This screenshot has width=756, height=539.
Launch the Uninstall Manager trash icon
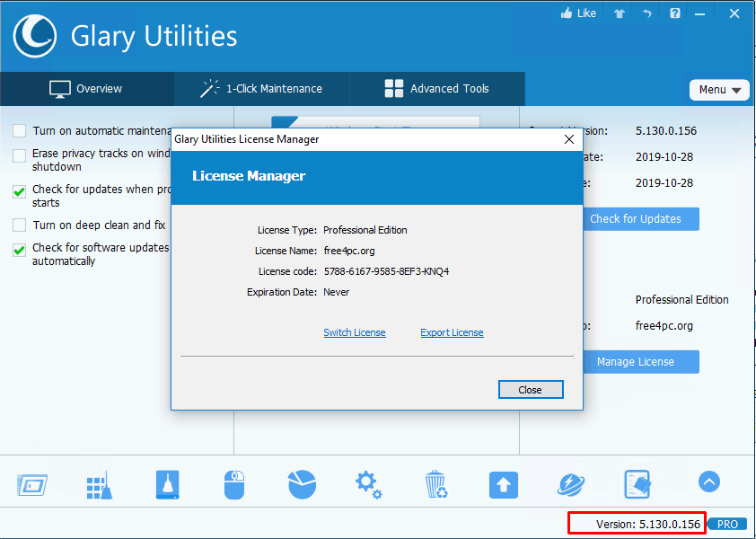coord(436,484)
